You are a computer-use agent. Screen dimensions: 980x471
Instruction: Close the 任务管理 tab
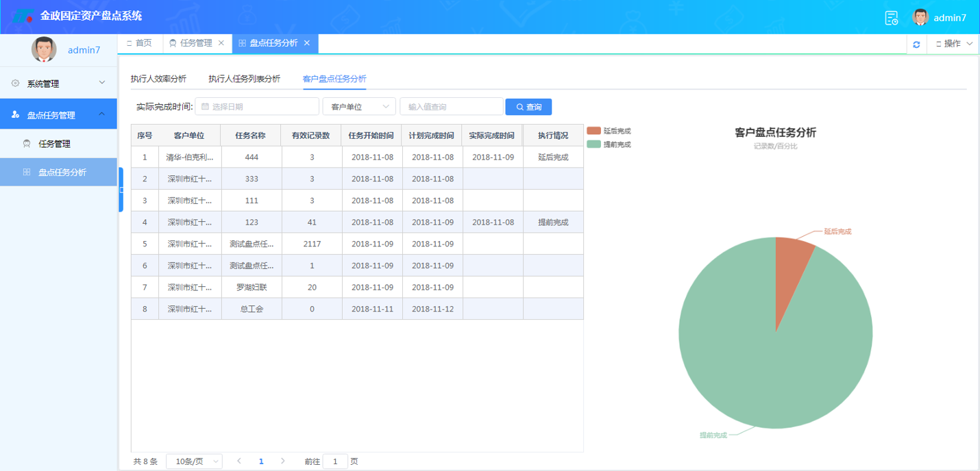click(221, 43)
